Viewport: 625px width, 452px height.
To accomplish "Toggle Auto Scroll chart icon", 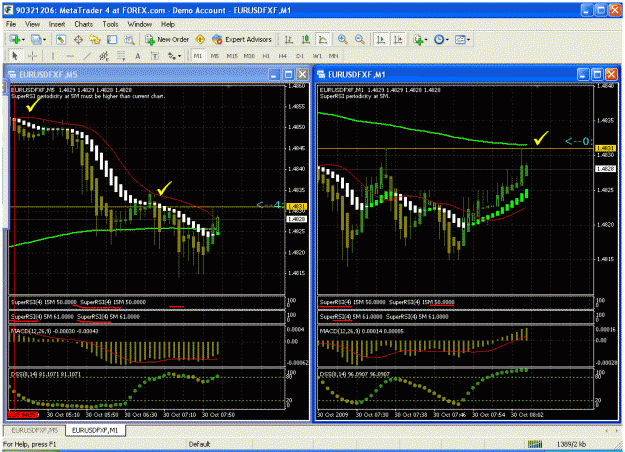I will coord(381,39).
